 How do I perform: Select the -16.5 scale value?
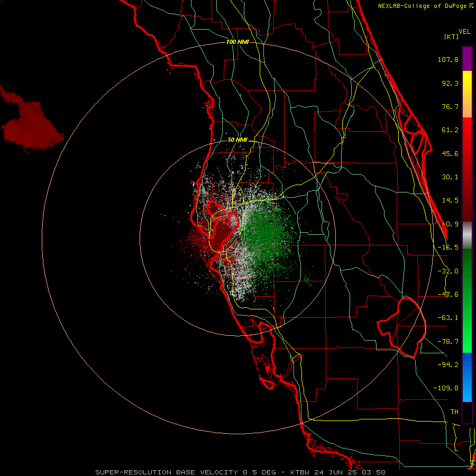click(448, 248)
